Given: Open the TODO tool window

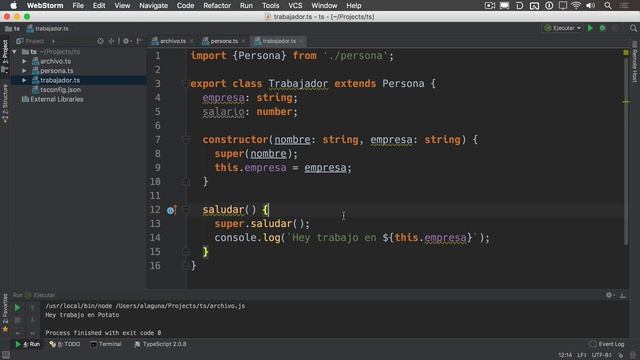Looking at the screenshot, I should (x=65, y=344).
